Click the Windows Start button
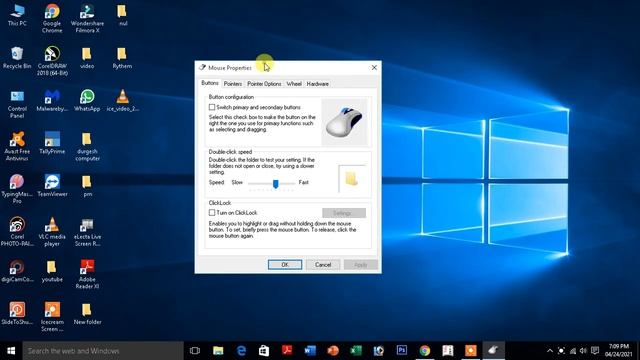640x360 pixels. [11, 351]
